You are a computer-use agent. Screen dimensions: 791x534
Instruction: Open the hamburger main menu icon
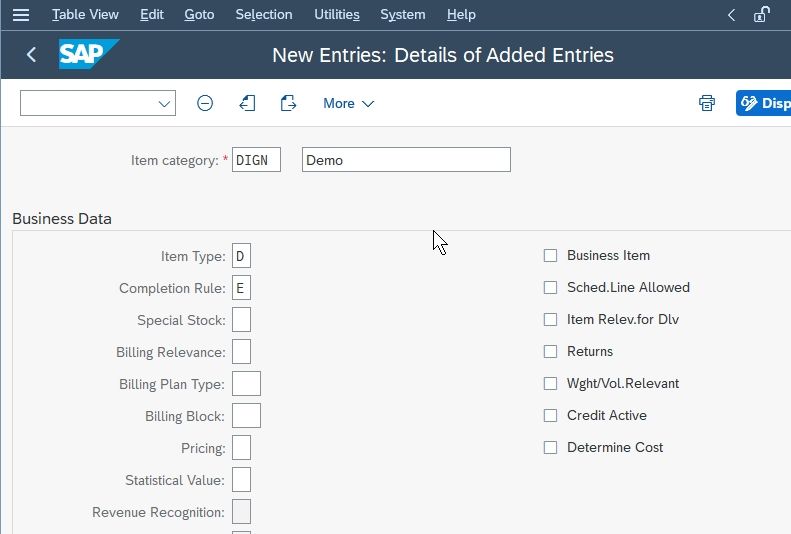pyautogui.click(x=21, y=15)
